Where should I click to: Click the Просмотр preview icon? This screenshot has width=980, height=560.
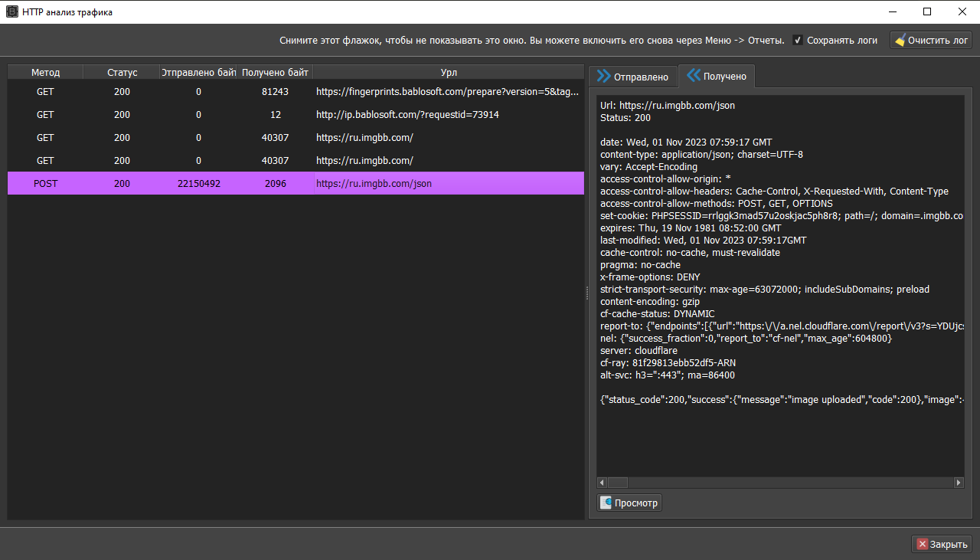pos(606,503)
